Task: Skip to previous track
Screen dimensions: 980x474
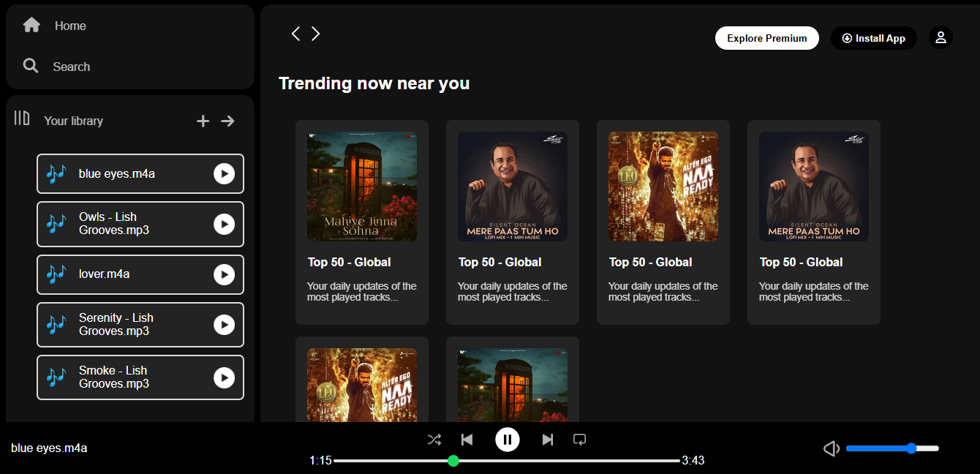Action: tap(467, 440)
